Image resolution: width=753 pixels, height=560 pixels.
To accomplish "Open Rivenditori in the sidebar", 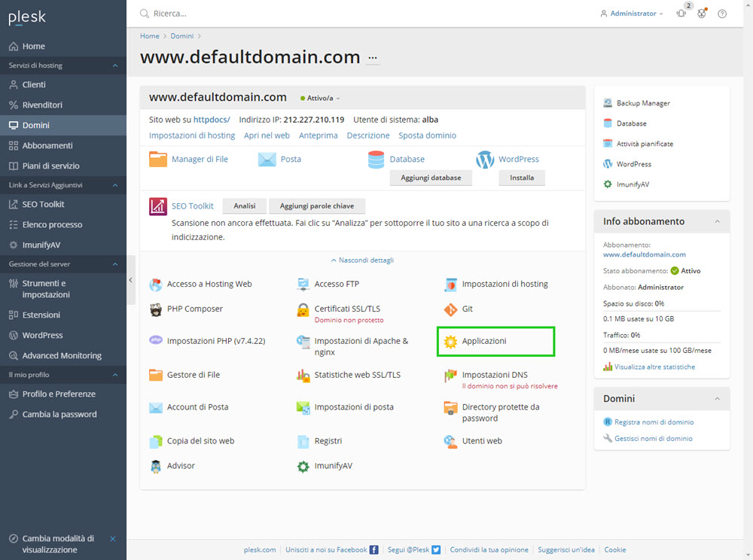I will pos(63,105).
